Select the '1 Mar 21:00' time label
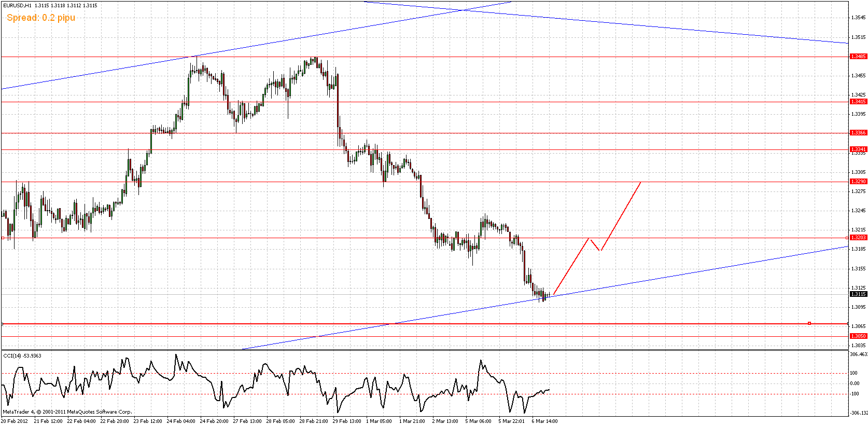This screenshot has height=425, width=868. 412,421
